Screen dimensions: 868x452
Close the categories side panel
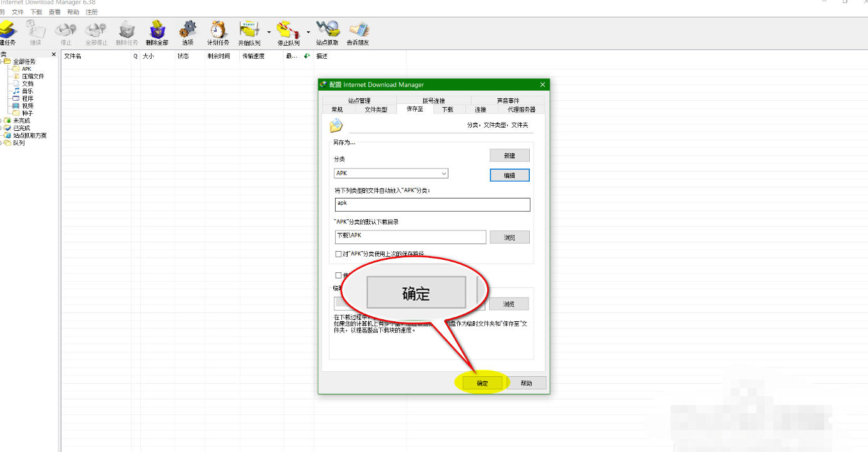pyautogui.click(x=54, y=54)
